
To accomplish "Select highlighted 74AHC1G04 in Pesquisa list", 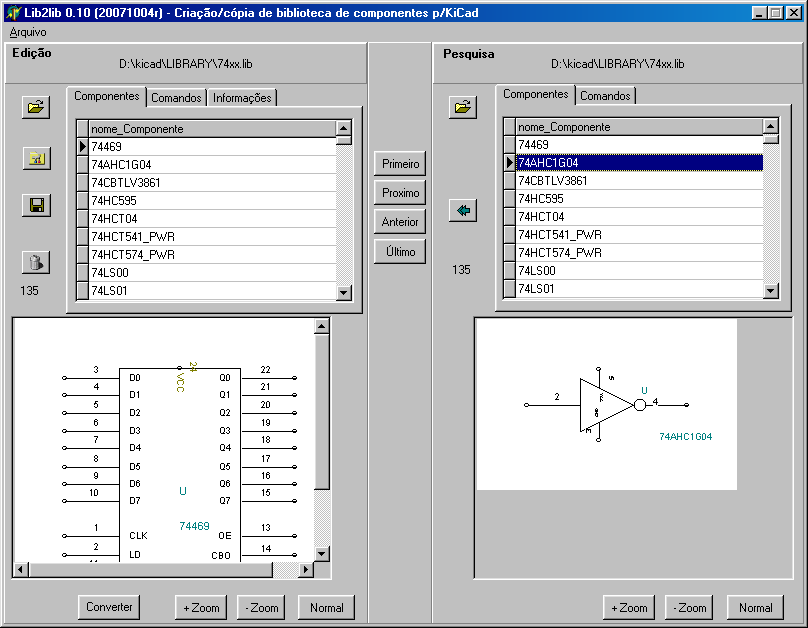I will 639,163.
